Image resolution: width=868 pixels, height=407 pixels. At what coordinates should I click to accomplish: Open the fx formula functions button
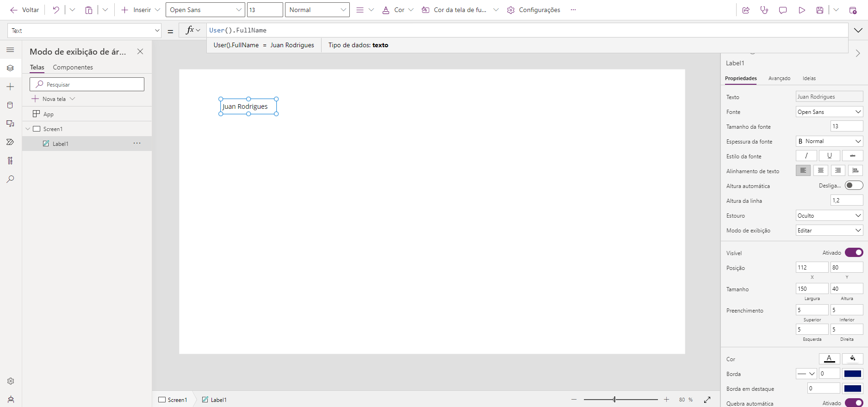click(x=193, y=31)
